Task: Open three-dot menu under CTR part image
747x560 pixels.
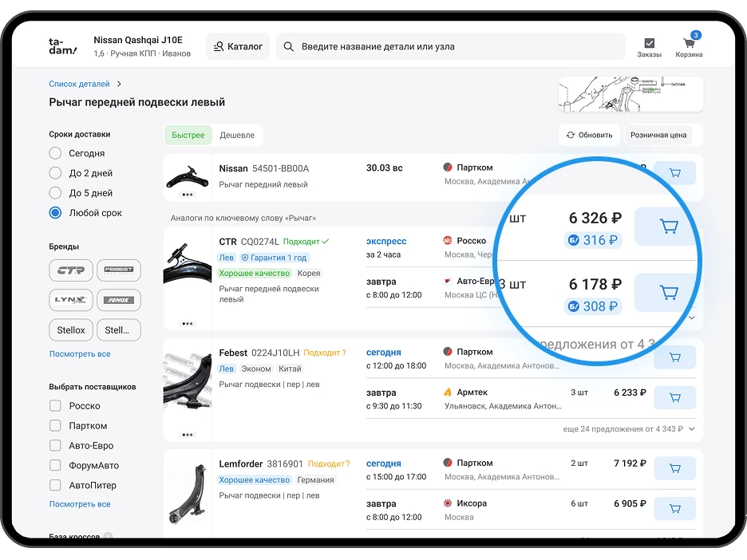Action: 188,323
